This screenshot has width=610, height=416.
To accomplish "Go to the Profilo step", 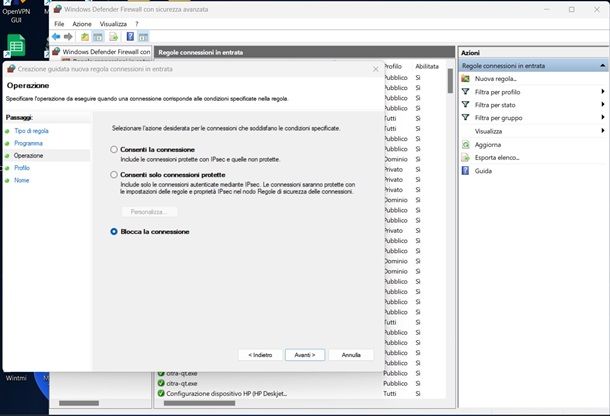I will (22, 168).
